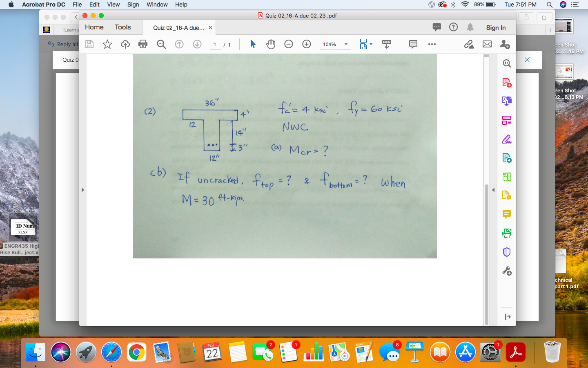This screenshot has width=588, height=368.
Task: Open the Edit menu
Action: pyautogui.click(x=95, y=4)
